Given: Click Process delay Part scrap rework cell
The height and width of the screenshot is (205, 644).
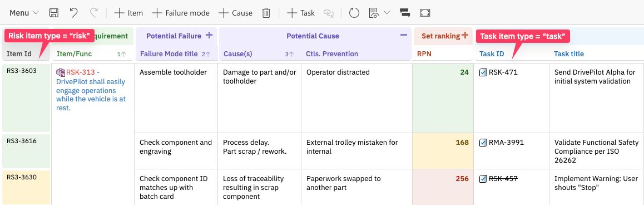Looking at the screenshot, I should point(260,151).
